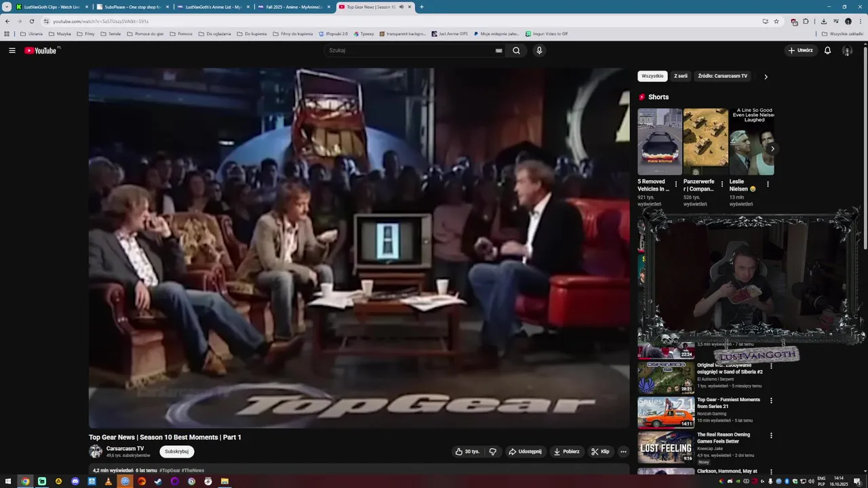Open Discord from the taskbar
The image size is (868, 488).
click(x=75, y=481)
